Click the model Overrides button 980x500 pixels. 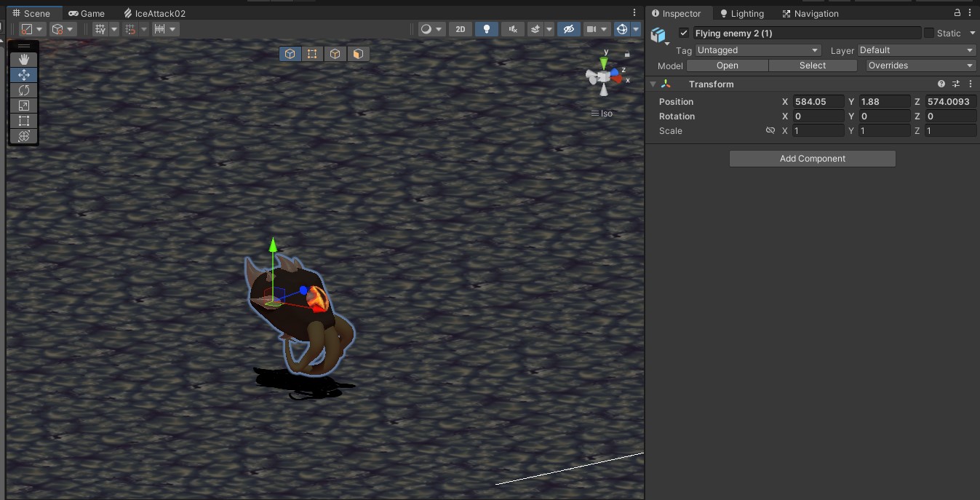pos(918,65)
